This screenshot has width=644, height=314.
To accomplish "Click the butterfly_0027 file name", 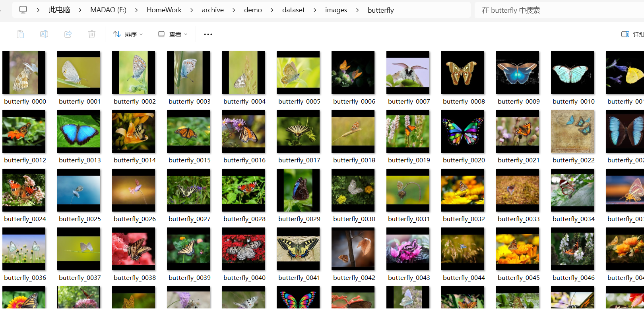I will (190, 219).
